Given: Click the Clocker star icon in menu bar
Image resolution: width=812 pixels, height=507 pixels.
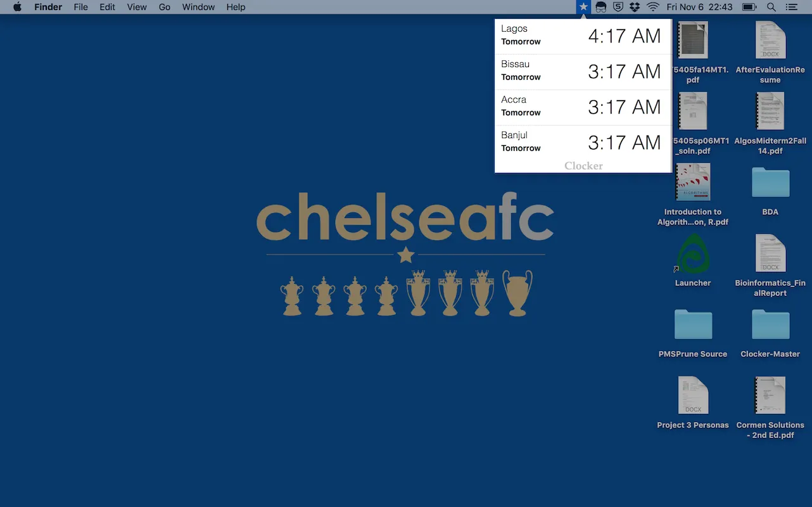Looking at the screenshot, I should [x=583, y=7].
